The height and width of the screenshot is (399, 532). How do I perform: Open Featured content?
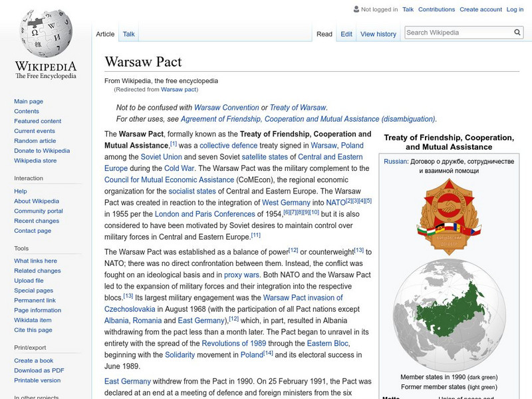coord(38,121)
